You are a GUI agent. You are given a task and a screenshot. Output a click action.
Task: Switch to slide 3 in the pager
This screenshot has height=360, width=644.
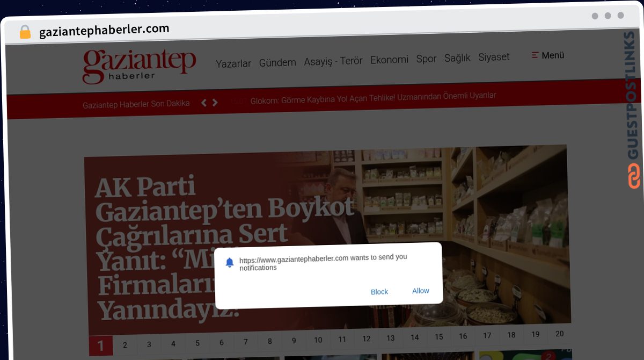coord(149,344)
